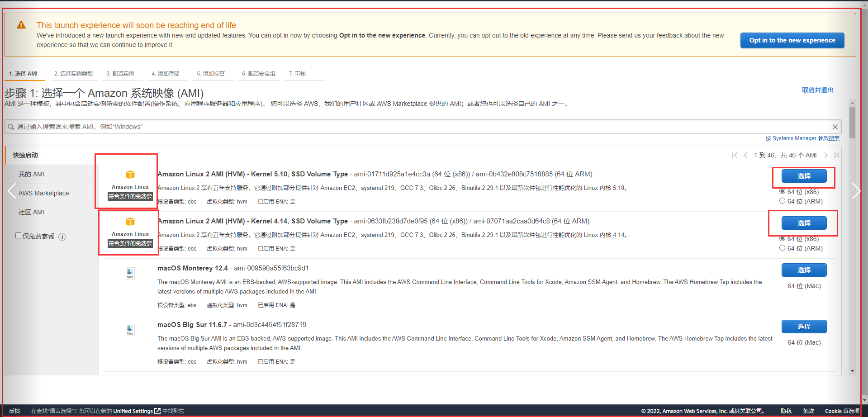Viewport: 868px width, 417px height.
Task: Expand the left side panel arrow
Action: click(x=12, y=191)
